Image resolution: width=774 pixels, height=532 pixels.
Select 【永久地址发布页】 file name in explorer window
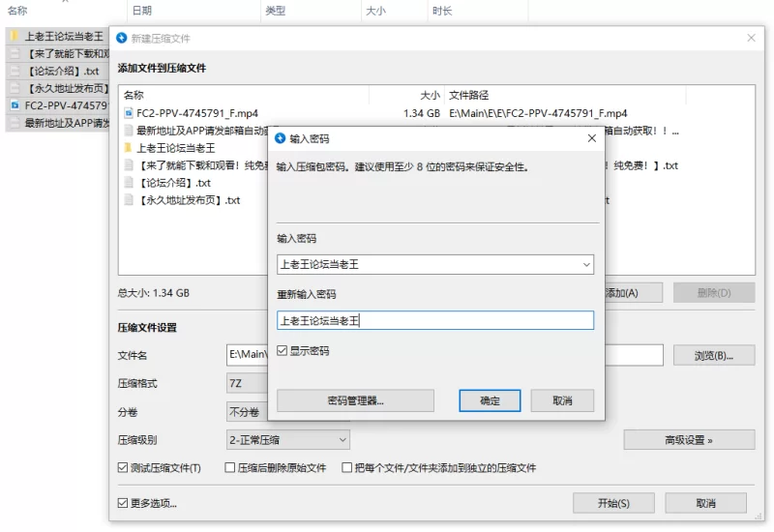(x=67, y=88)
